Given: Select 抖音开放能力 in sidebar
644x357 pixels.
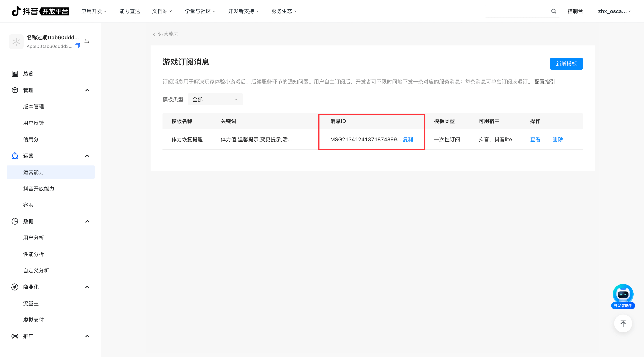Looking at the screenshot, I should click(x=39, y=189).
